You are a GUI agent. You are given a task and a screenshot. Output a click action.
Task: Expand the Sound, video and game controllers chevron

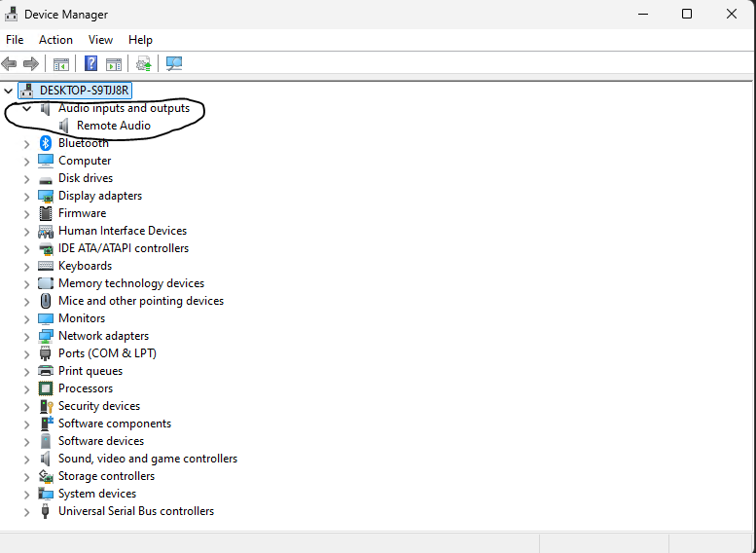(26, 460)
